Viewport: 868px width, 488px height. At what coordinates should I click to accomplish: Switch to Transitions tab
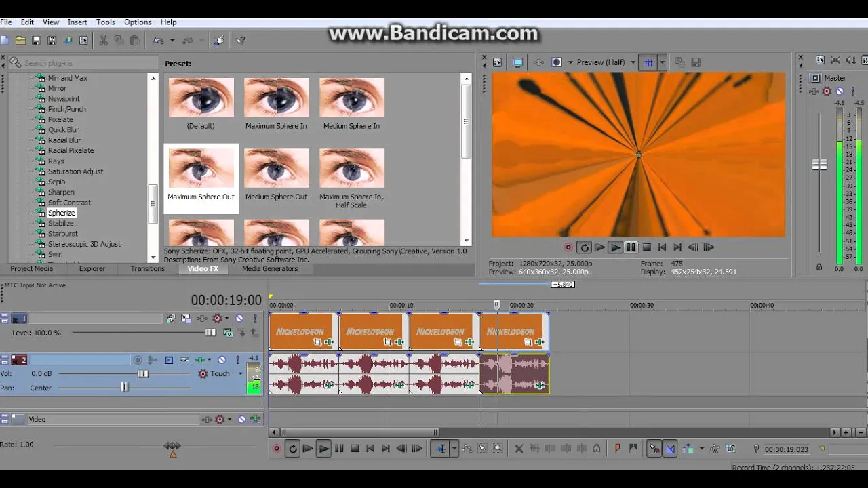pyautogui.click(x=147, y=268)
